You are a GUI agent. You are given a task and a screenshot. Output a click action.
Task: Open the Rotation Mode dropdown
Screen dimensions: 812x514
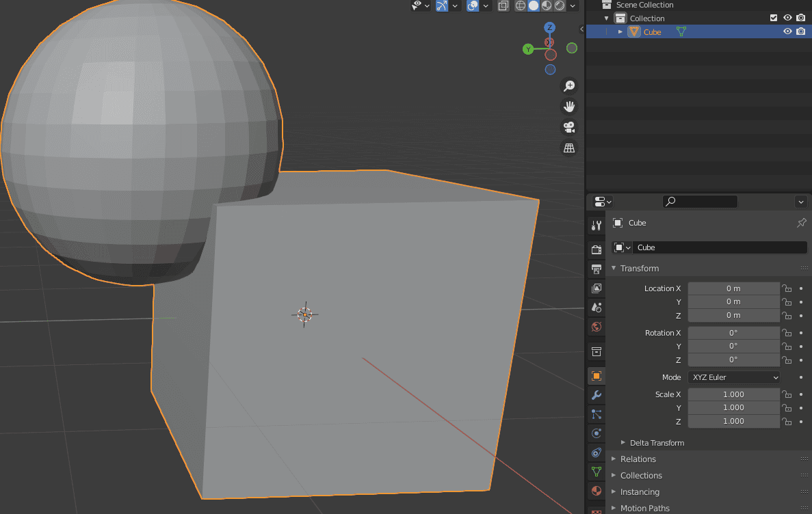(x=734, y=377)
